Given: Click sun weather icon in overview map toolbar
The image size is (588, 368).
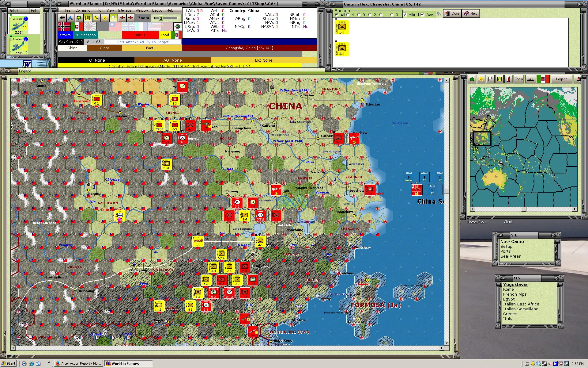Looking at the screenshot, I should click(481, 79).
